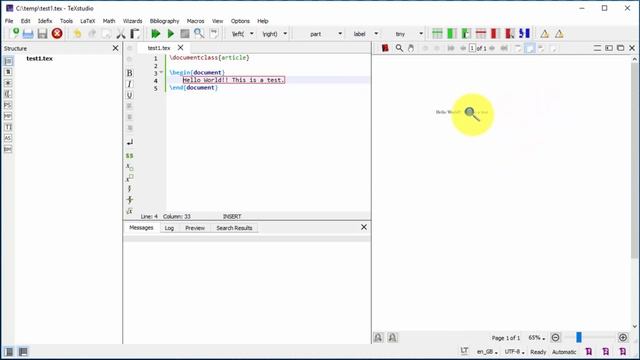Insert a square root with the sidebar icon
The height and width of the screenshot is (360, 640).
tap(129, 211)
